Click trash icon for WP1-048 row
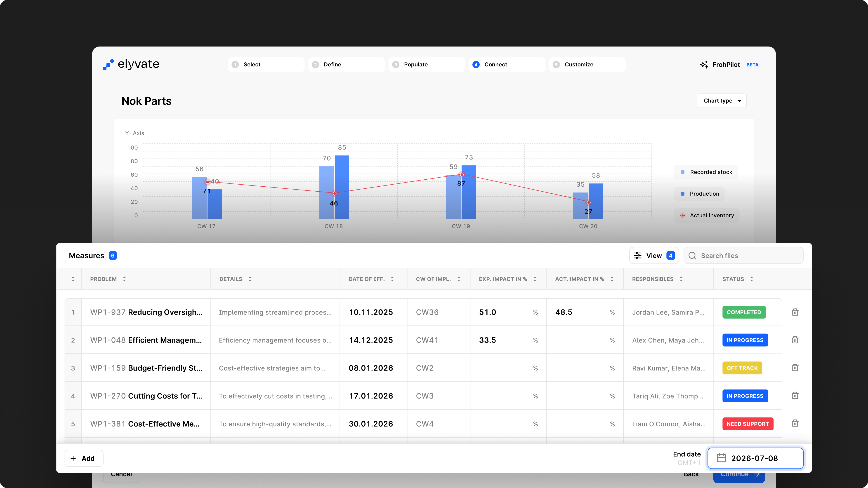 click(x=795, y=340)
